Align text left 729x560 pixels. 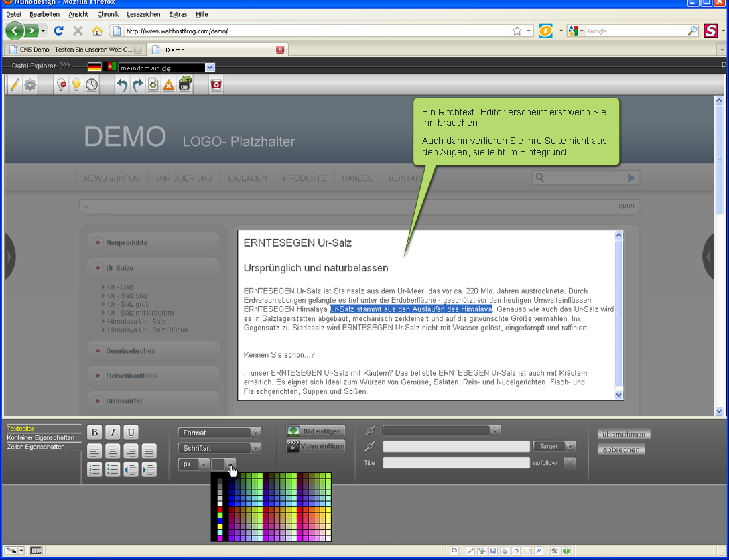tap(94, 451)
